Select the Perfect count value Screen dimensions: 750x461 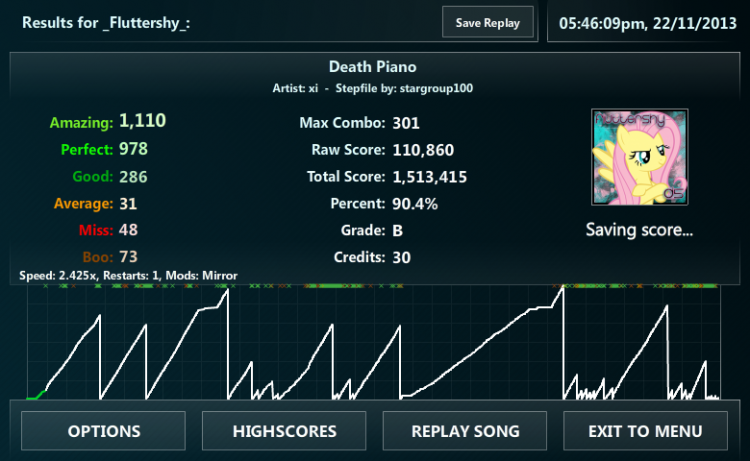pos(133,149)
